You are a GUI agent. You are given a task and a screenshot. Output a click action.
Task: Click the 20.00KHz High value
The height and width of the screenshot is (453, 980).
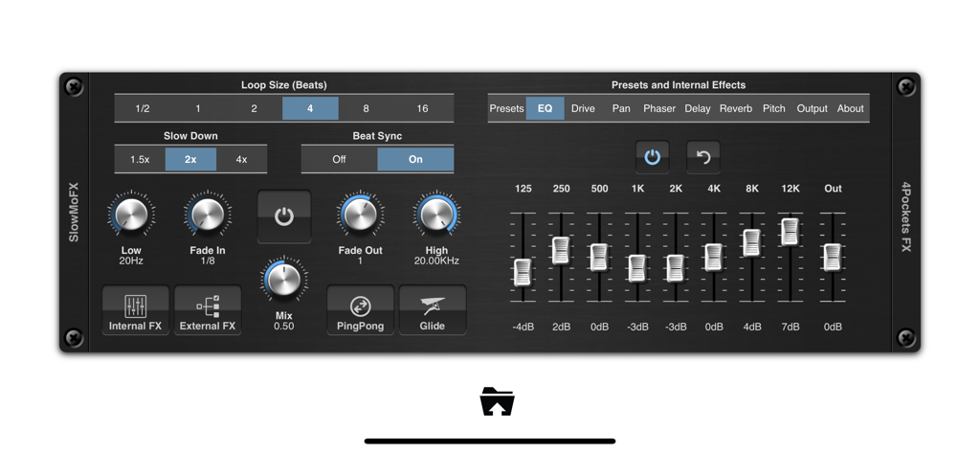pyautogui.click(x=436, y=260)
